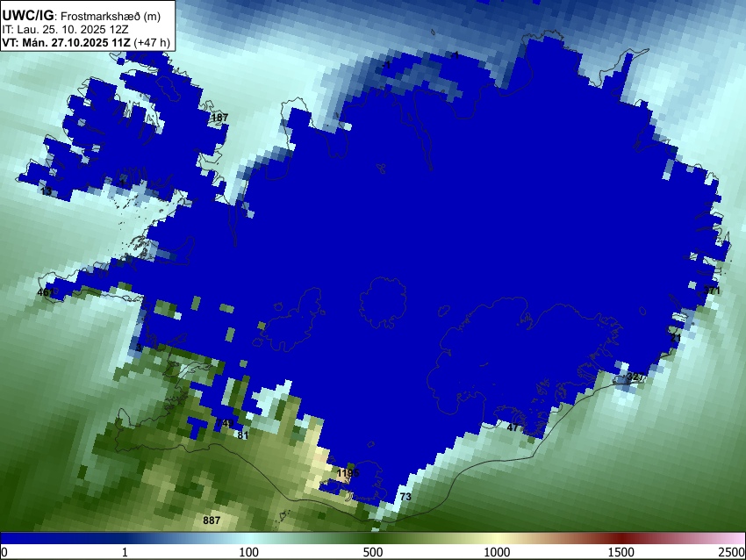Click the colorbar label 2500
Screen dimensions: 746x560
coord(732,552)
